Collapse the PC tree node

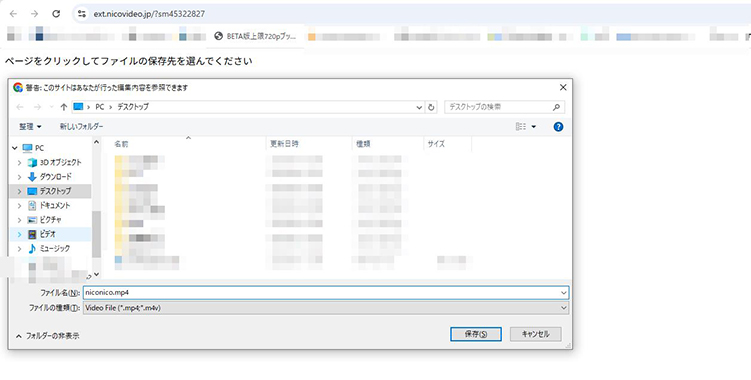[x=15, y=148]
